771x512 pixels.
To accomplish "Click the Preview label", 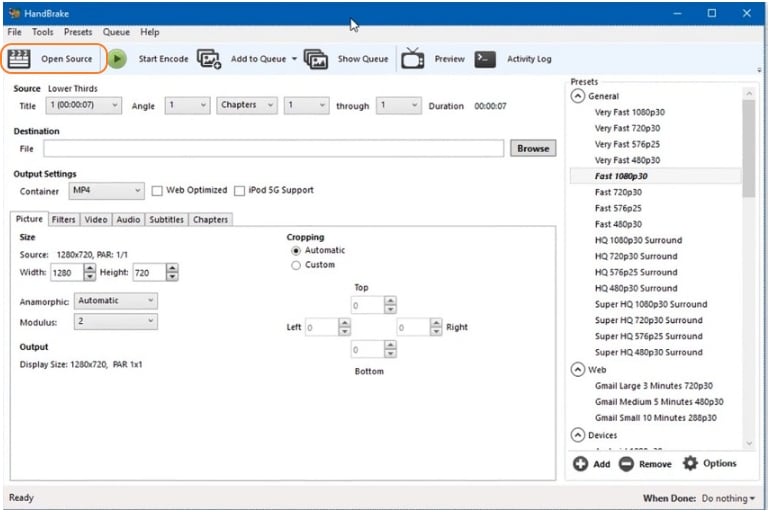I will [449, 59].
